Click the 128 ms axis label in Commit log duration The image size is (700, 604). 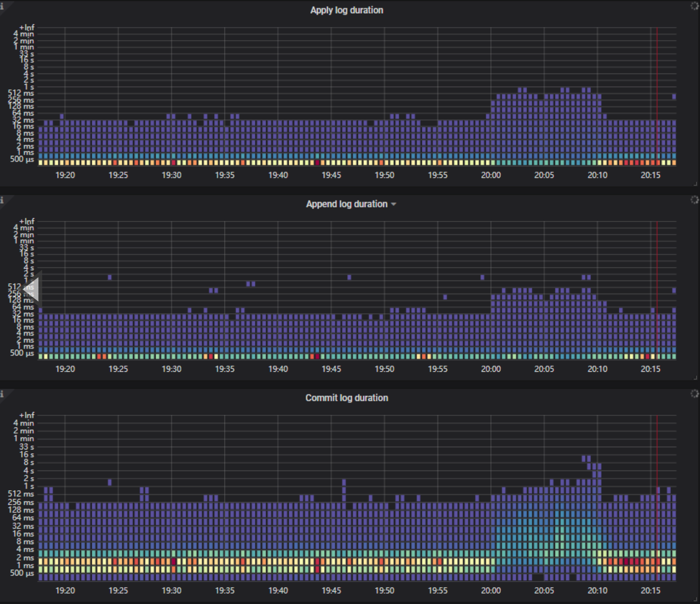click(21, 510)
